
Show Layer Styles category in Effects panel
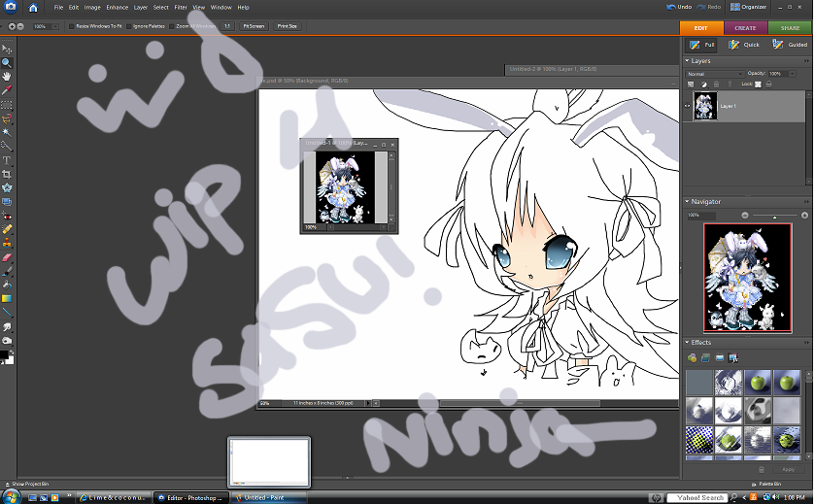coord(705,358)
